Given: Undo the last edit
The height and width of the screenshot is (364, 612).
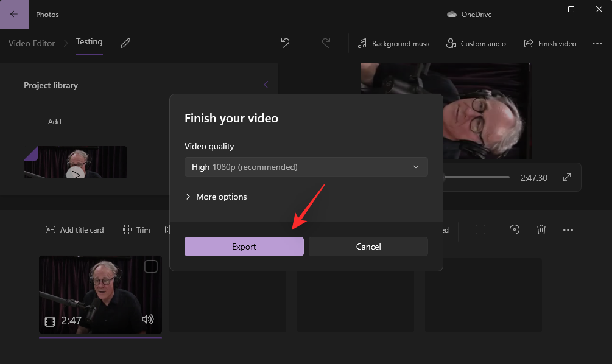Looking at the screenshot, I should 286,43.
